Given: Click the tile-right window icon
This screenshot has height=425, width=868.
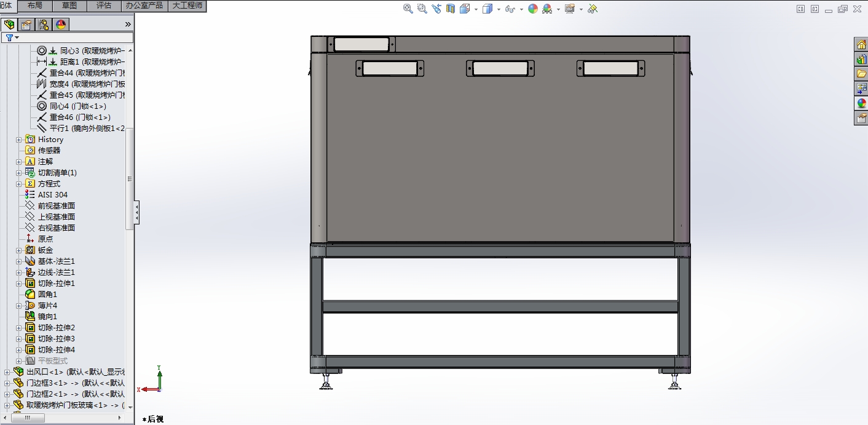Looking at the screenshot, I should (815, 9).
